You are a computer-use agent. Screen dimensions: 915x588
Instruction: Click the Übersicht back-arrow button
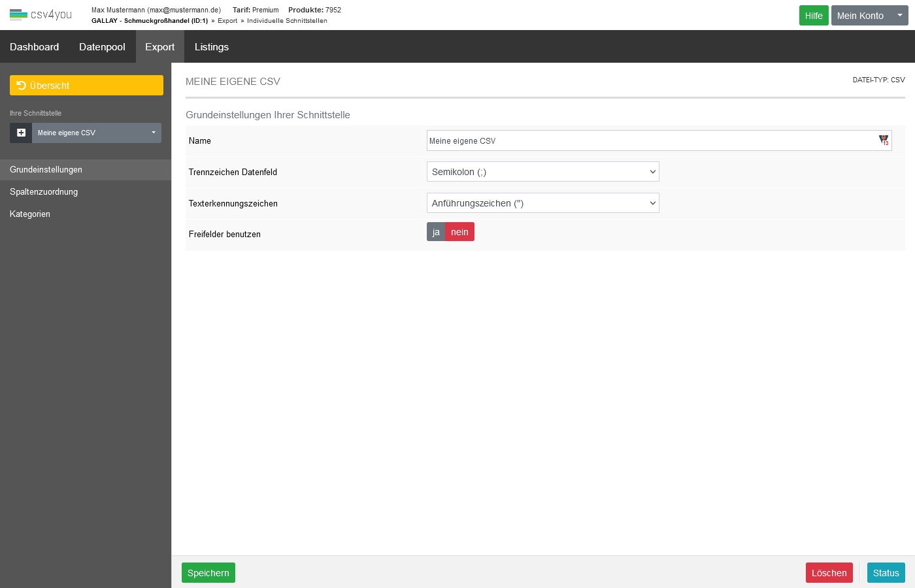click(x=86, y=86)
